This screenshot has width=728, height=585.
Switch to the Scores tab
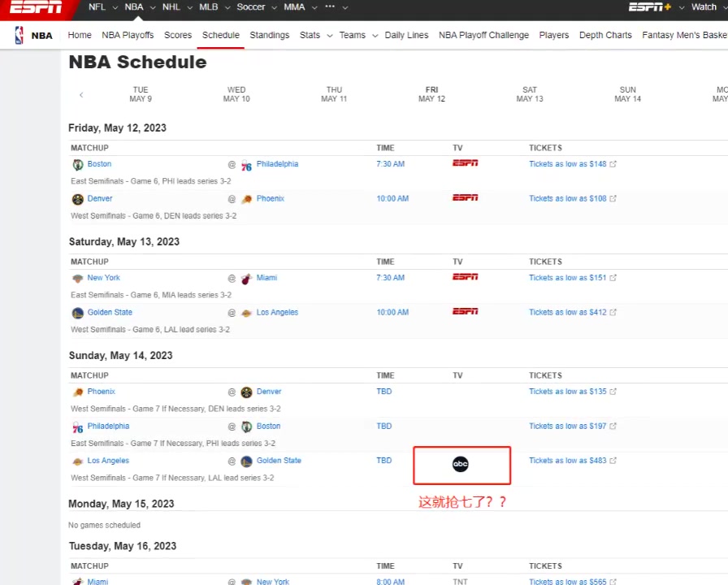tap(178, 35)
